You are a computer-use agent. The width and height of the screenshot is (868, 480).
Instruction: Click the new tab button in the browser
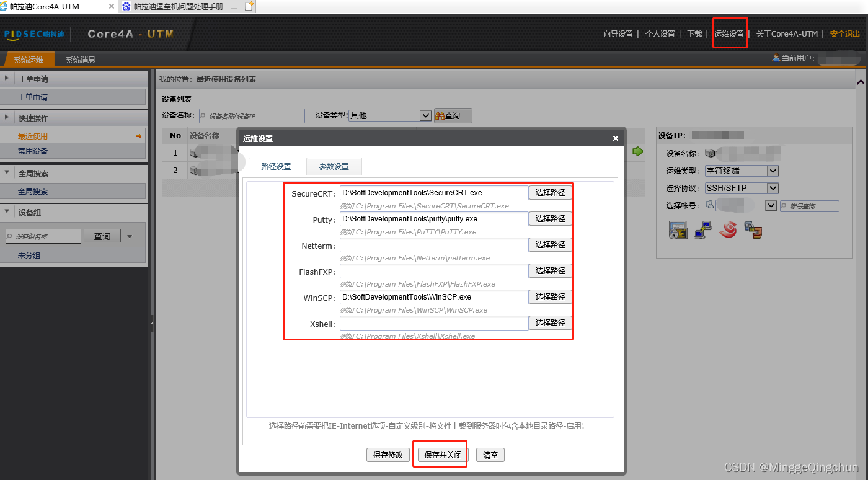point(249,7)
